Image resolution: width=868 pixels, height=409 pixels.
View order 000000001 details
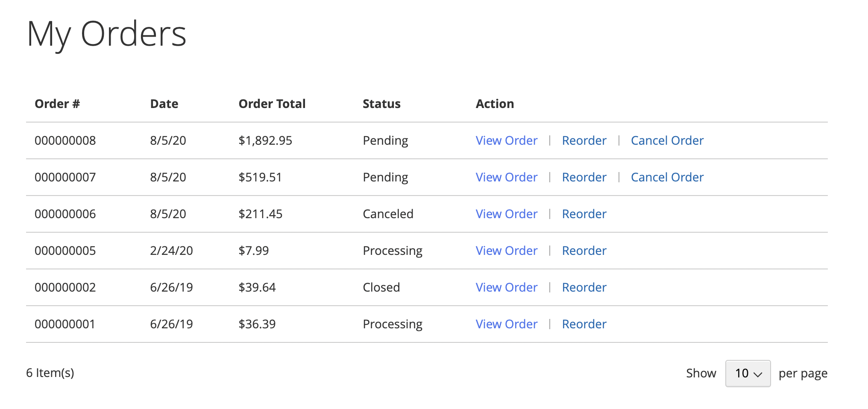[x=506, y=324]
